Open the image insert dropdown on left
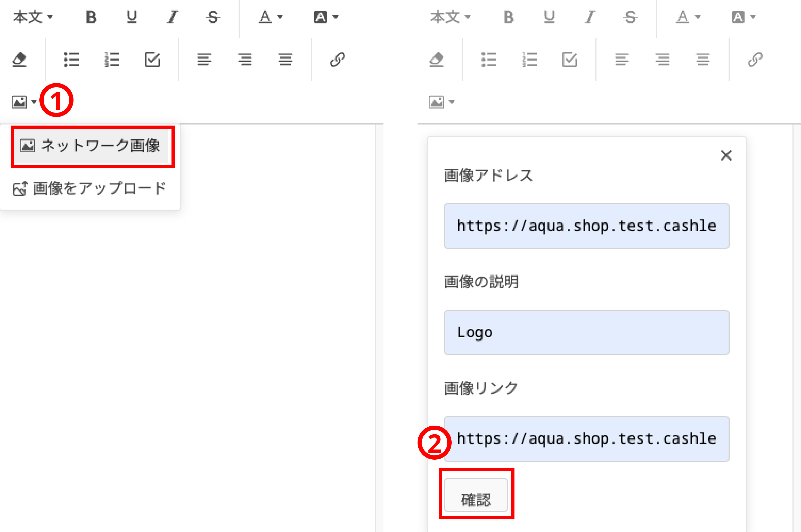The height and width of the screenshot is (532, 801). pyautogui.click(x=24, y=102)
